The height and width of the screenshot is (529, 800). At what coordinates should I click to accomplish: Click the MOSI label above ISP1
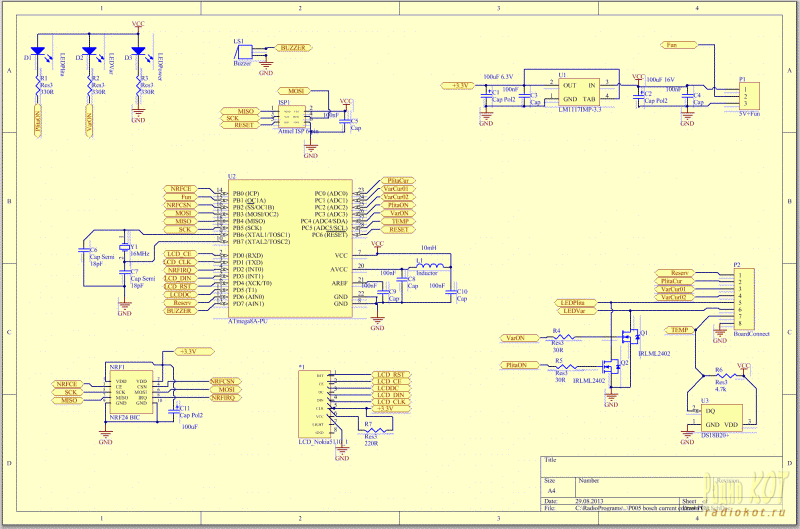[x=294, y=91]
